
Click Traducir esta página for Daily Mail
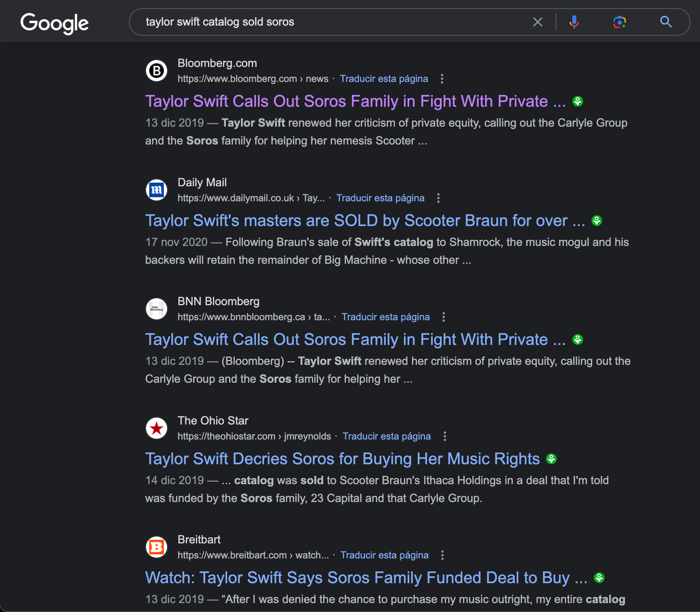point(380,198)
